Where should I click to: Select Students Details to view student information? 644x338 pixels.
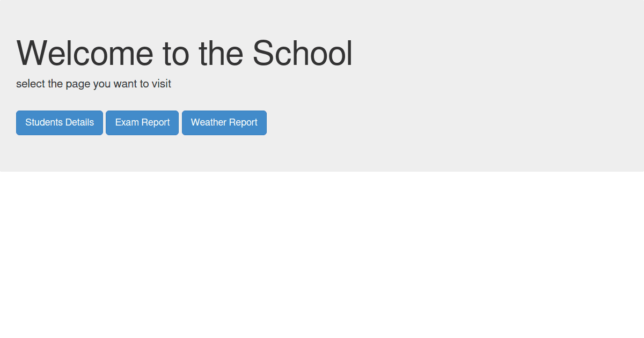point(59,122)
